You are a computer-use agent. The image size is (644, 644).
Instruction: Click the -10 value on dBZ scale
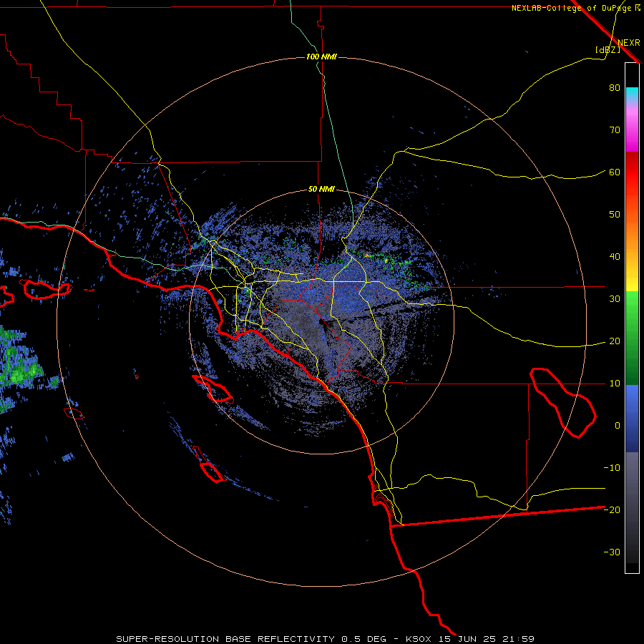click(x=612, y=468)
